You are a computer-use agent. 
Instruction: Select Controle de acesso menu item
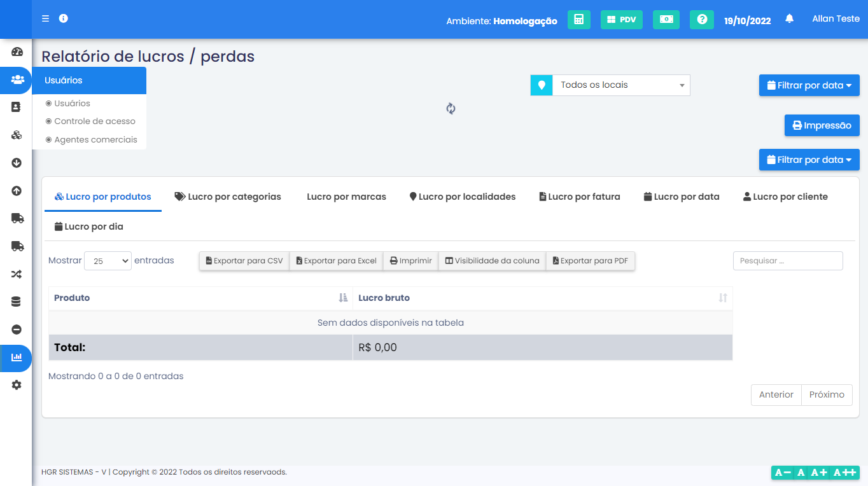[95, 121]
